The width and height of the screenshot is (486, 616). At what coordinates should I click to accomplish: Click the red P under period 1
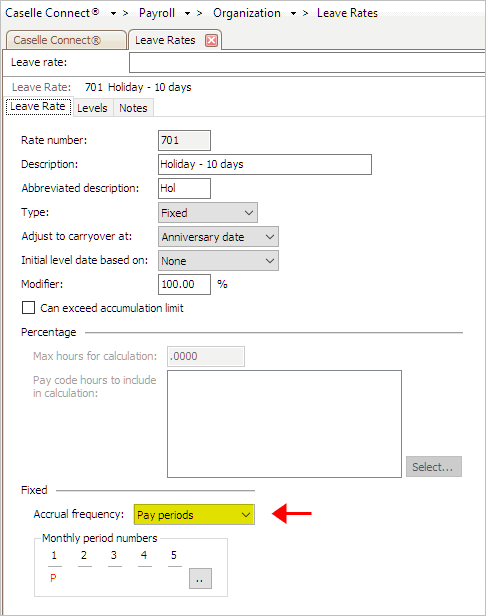pos(53,578)
